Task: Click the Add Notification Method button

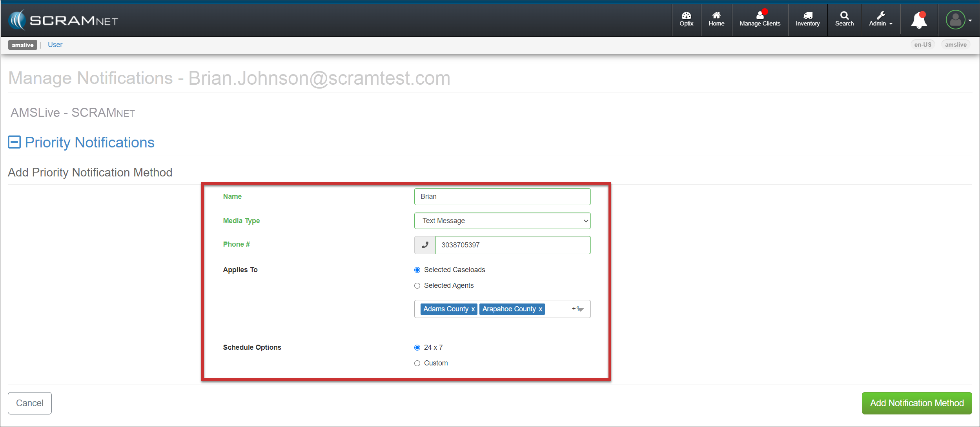Action: point(916,403)
